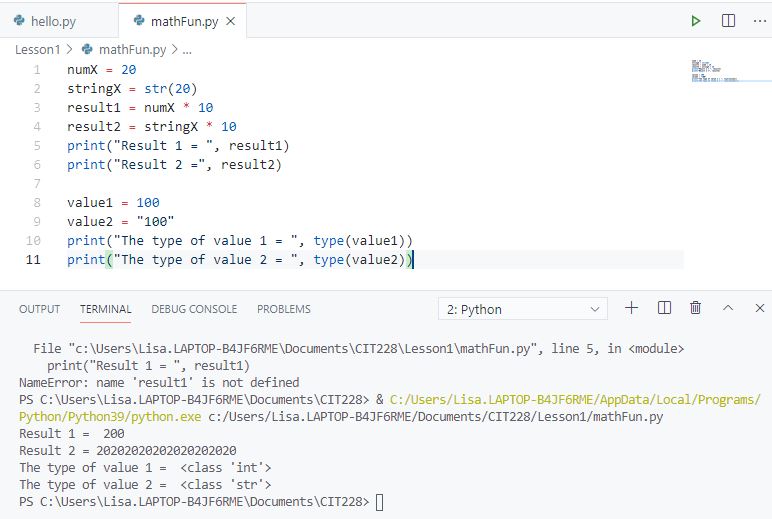This screenshot has height=519, width=772.
Task: Click the NameError message in the terminal
Action: click(x=159, y=383)
